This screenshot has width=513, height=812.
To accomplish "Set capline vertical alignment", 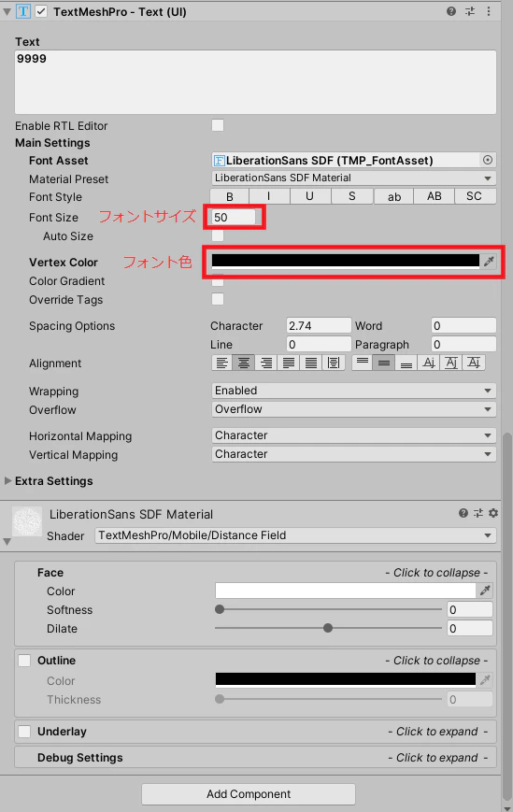I will tap(474, 363).
